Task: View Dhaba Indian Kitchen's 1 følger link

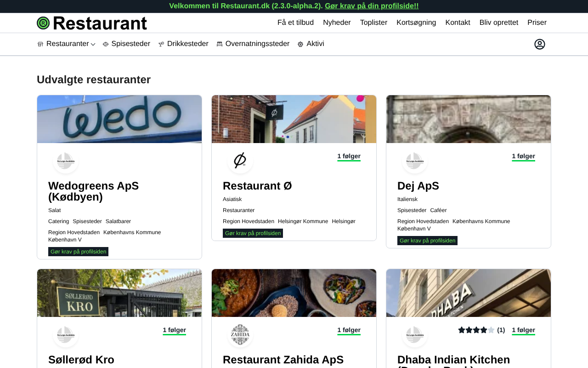Action: click(524, 330)
